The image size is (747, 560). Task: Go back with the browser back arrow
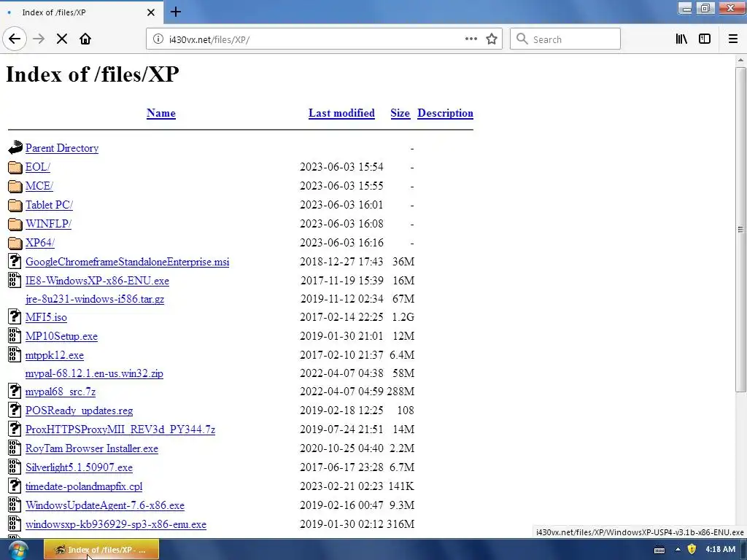point(15,39)
